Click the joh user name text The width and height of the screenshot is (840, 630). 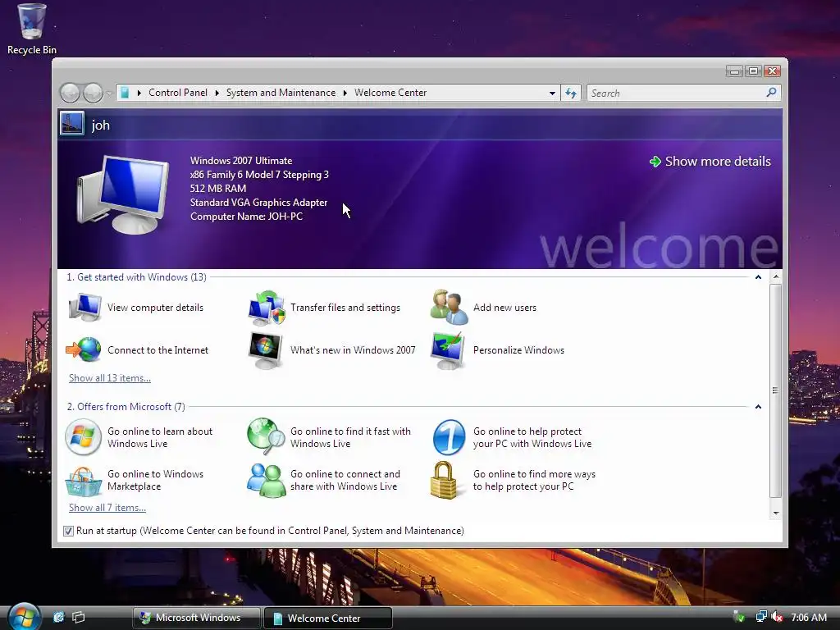(x=101, y=126)
